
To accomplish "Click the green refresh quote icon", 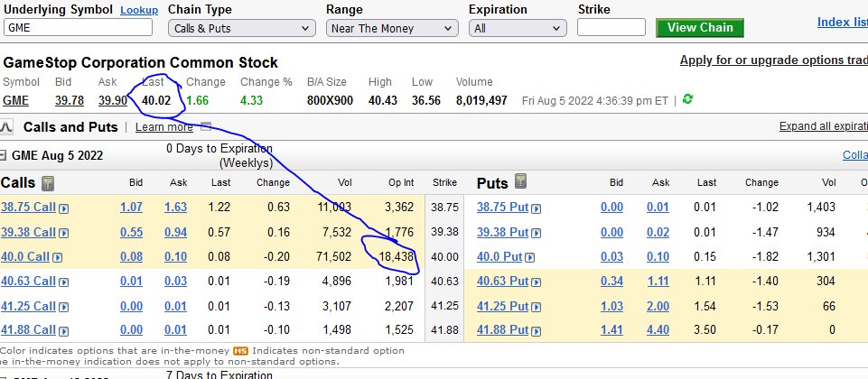I will pos(687,99).
